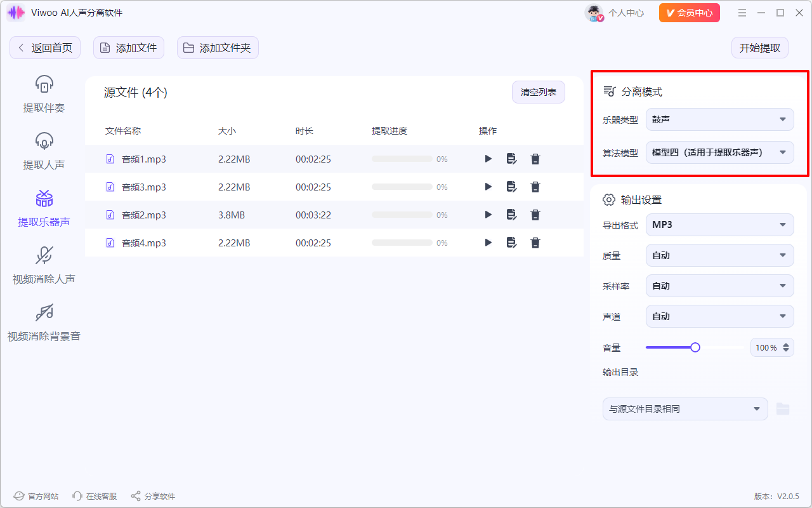Click the edit icon for 音频4.mp3
This screenshot has width=812, height=508.
(x=511, y=243)
